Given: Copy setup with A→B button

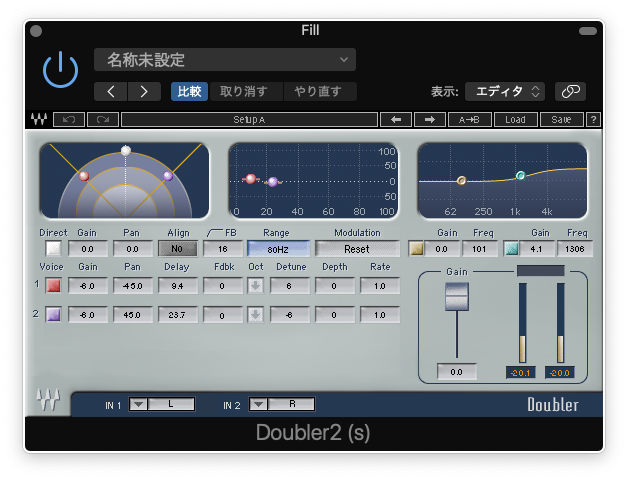Looking at the screenshot, I should pos(469,119).
